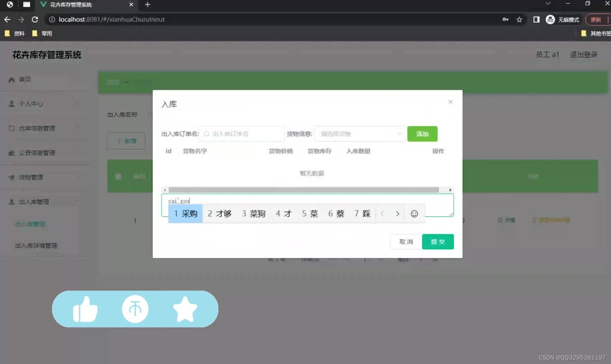Click the browser forward arrow
Screen dimensions: 611x364
(21, 20)
